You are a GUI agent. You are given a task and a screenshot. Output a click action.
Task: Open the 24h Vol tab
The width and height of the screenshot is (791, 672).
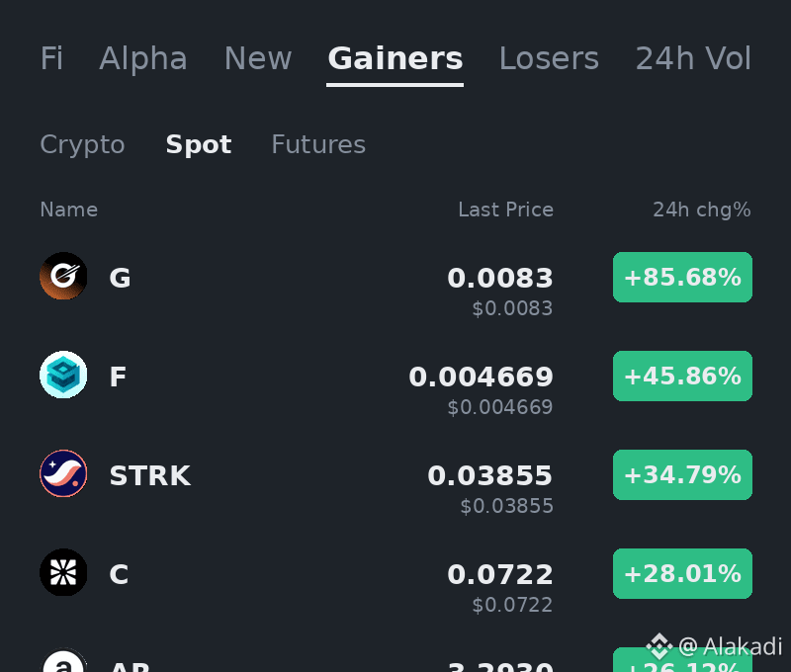(693, 58)
